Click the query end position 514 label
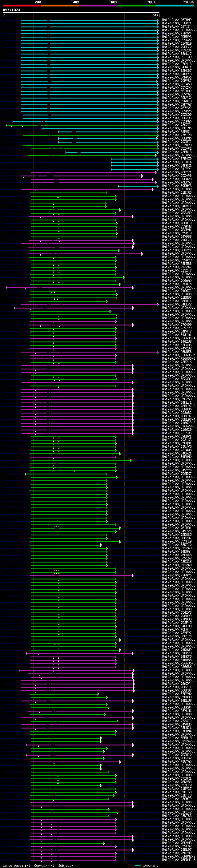Image resolution: width=197 pixels, height=868 pixels. coord(155,15)
